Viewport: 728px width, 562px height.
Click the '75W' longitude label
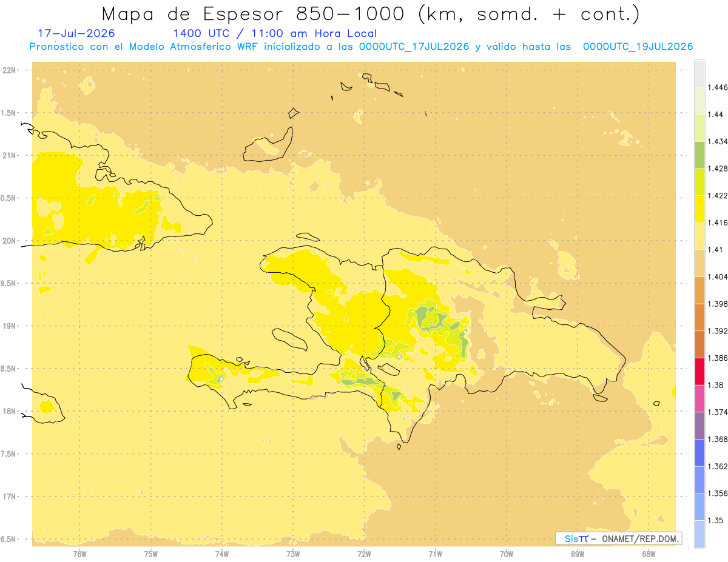tap(151, 554)
